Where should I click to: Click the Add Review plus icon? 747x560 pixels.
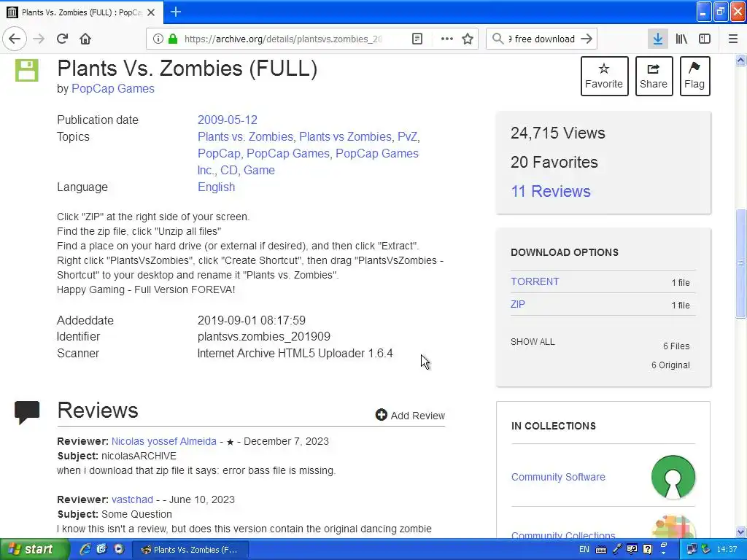tap(381, 415)
